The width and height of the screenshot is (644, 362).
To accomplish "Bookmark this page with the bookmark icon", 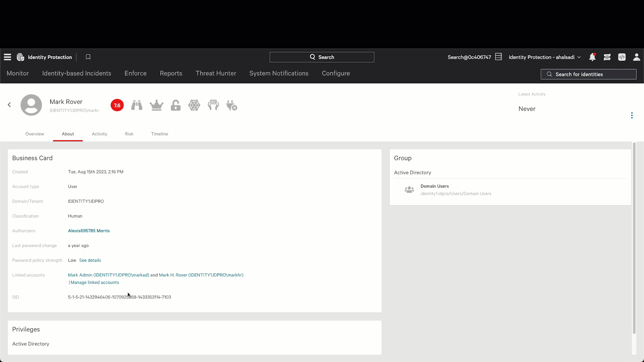I will (x=88, y=57).
